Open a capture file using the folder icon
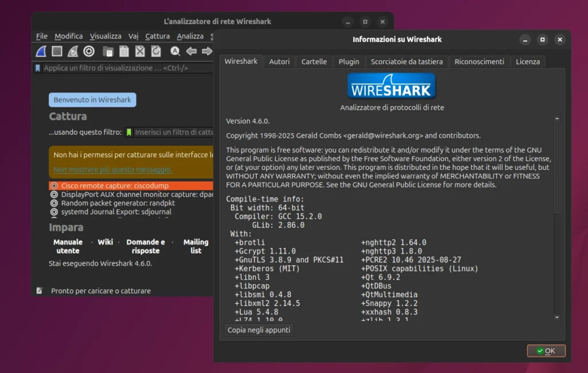 pyautogui.click(x=108, y=51)
